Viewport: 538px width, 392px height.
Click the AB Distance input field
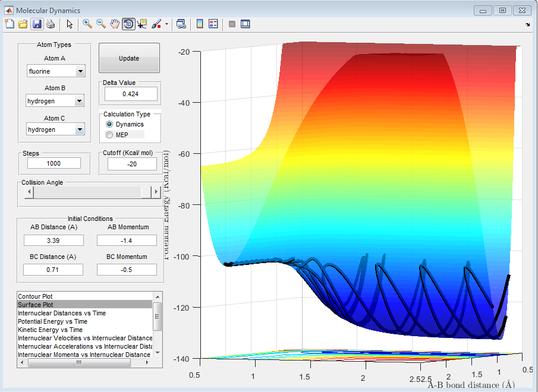point(54,241)
